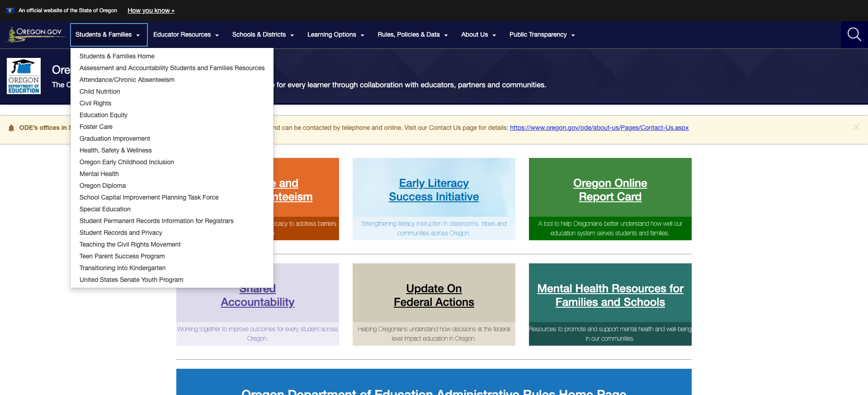Open Mental Health Resources for Families and Schools
The height and width of the screenshot is (395, 868).
[x=610, y=295]
